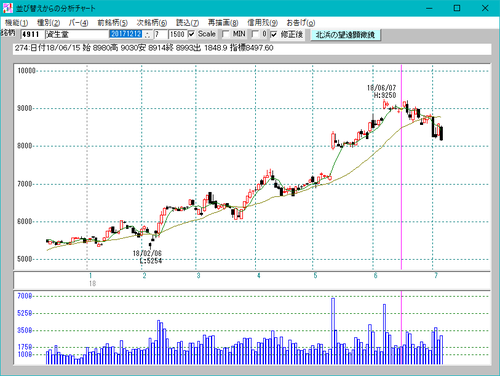Open the 読込(7) load menu
Screen dimensions: 500x376
click(x=187, y=23)
